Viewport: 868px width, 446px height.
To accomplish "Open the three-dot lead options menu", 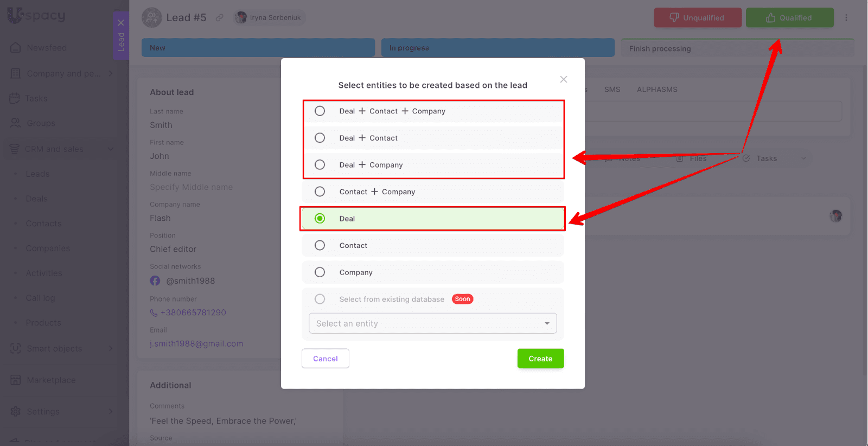I will coord(846,18).
